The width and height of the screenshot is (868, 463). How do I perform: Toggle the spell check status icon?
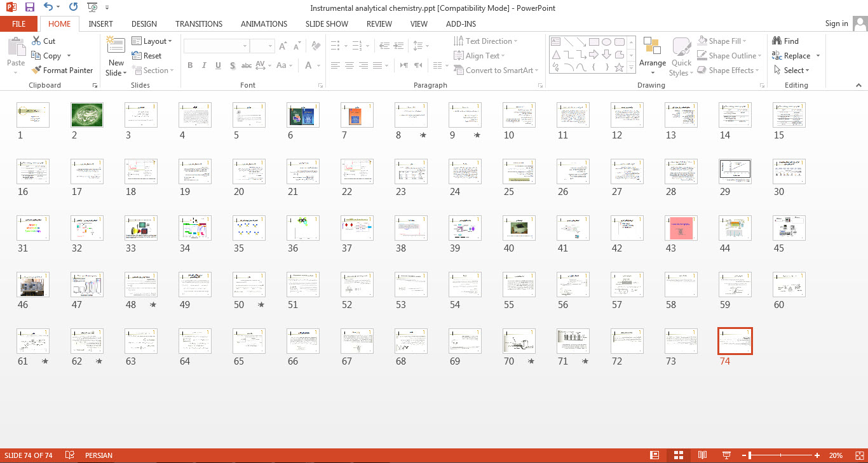(x=70, y=455)
